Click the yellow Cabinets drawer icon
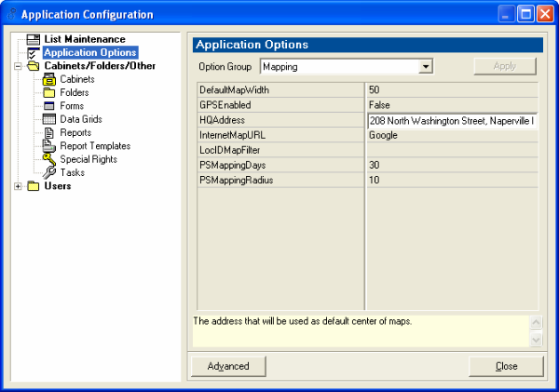Viewport: 559px width, 392px height. (x=49, y=79)
